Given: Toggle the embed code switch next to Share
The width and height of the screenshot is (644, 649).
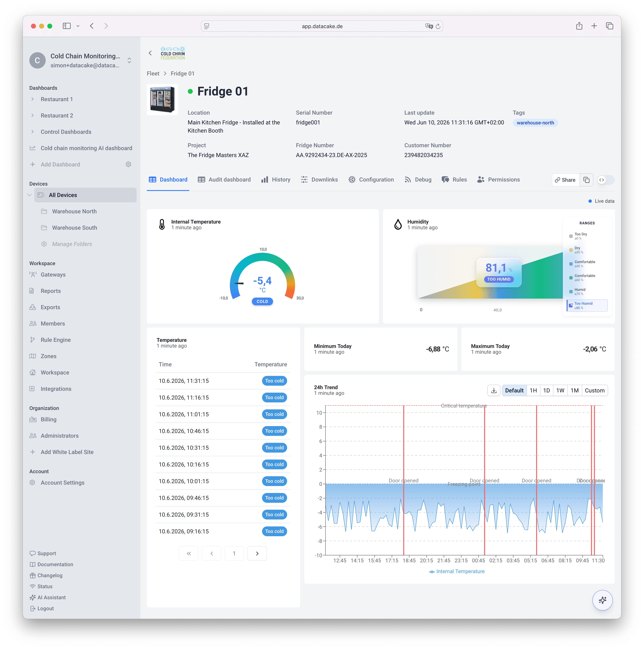Looking at the screenshot, I should pyautogui.click(x=606, y=180).
